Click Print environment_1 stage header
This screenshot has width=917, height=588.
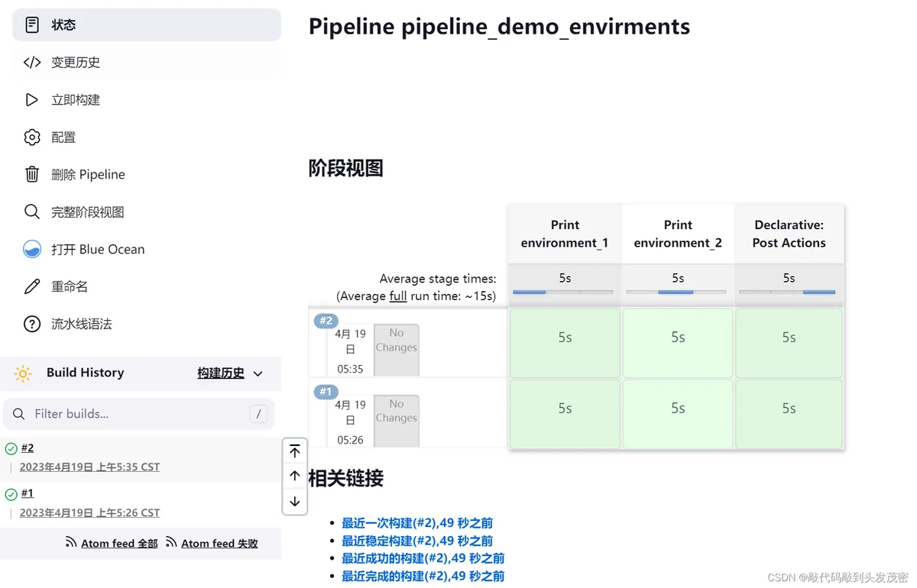pos(565,234)
